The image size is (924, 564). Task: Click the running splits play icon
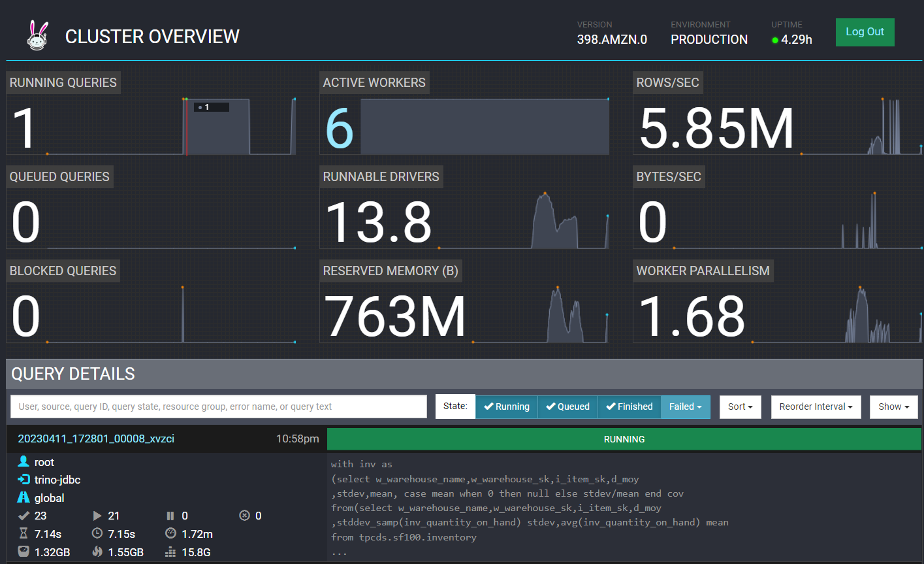point(97,516)
